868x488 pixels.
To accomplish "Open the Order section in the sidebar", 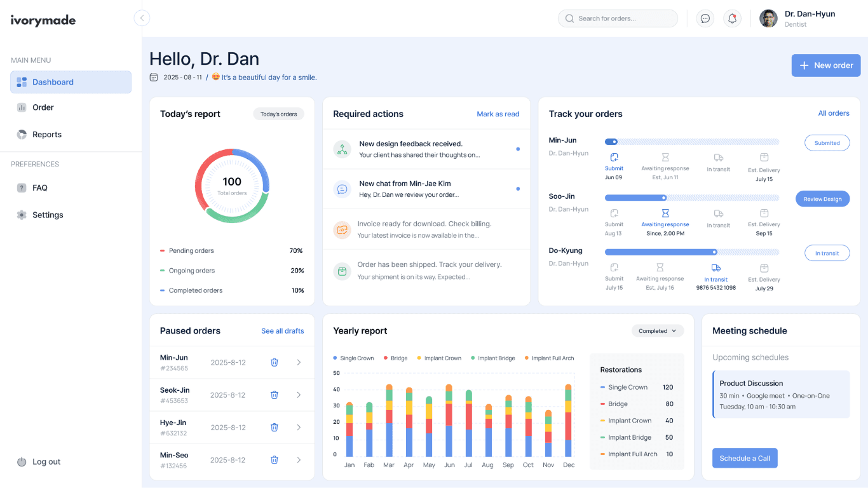I will point(44,107).
